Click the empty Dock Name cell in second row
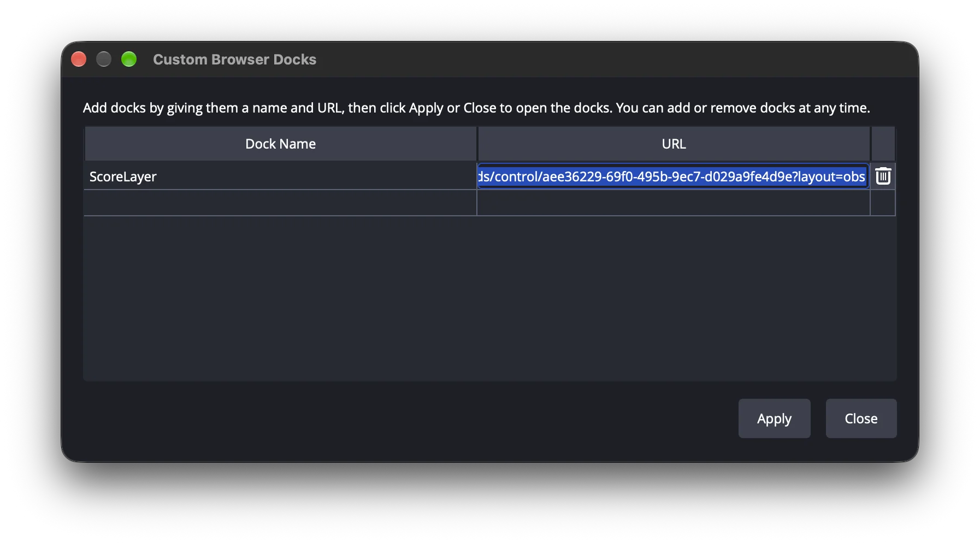Screen dimensions: 980x543 point(280,203)
